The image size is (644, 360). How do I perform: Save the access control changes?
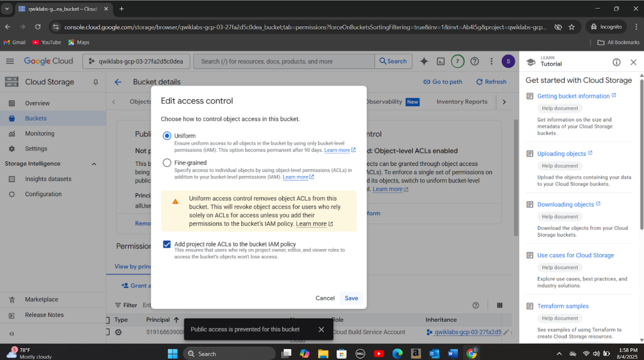(351, 298)
